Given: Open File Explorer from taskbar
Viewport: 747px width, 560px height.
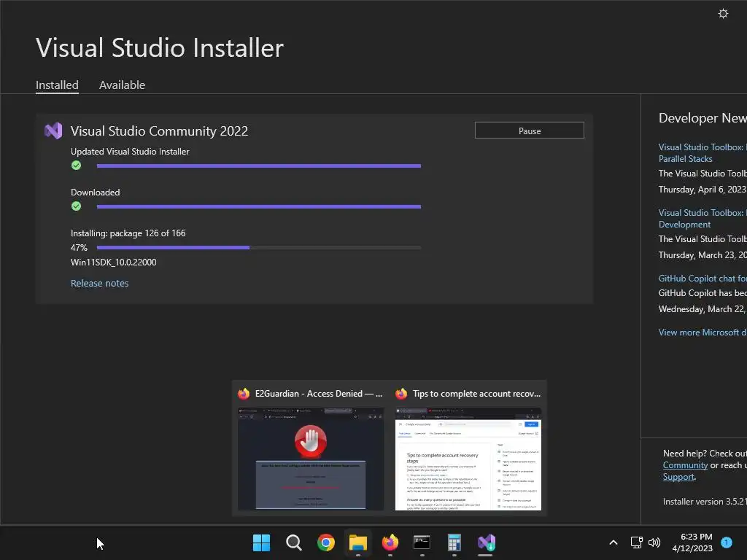Looking at the screenshot, I should pos(357,542).
